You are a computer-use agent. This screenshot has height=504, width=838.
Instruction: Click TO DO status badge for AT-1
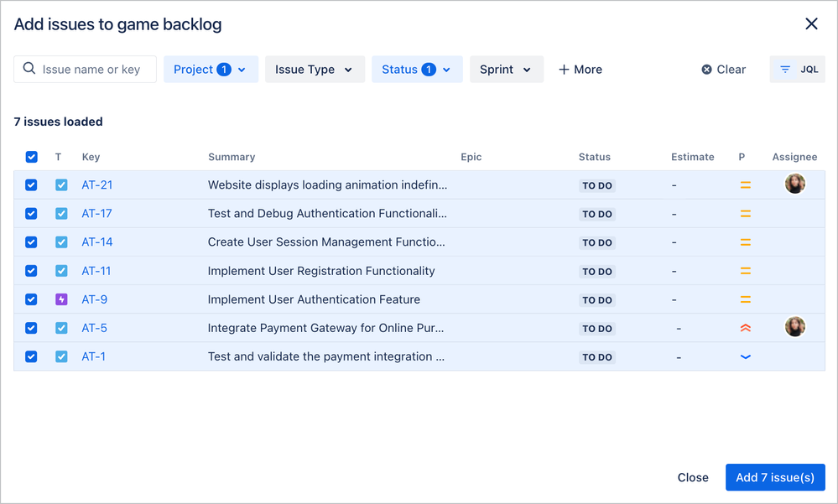point(597,357)
